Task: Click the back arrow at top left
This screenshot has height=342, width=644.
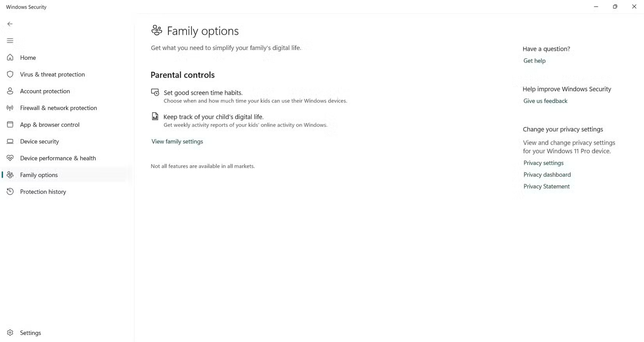Action: [10, 24]
